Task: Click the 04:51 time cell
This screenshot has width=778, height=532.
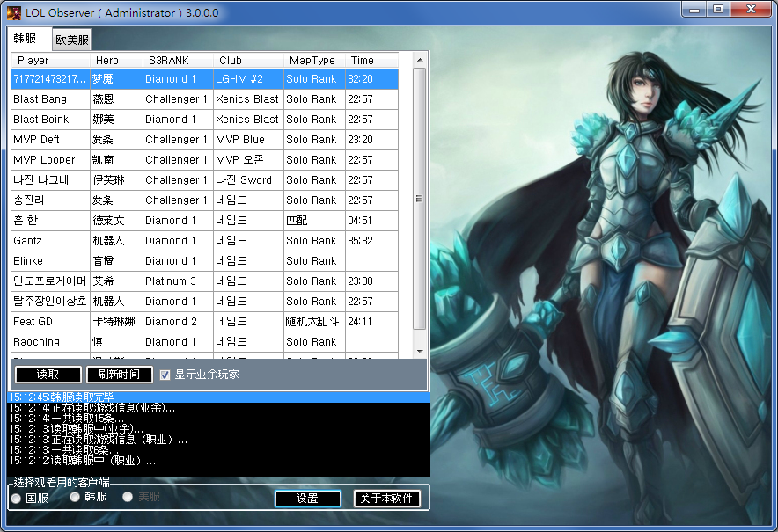Action: pyautogui.click(x=371, y=221)
